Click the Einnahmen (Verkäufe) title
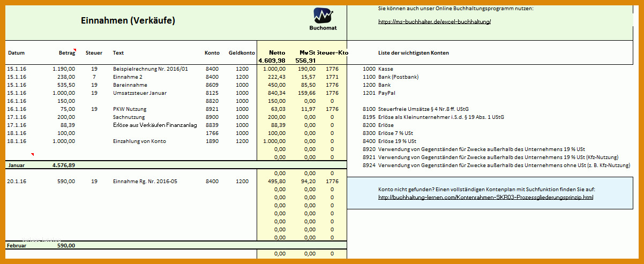 point(128,20)
